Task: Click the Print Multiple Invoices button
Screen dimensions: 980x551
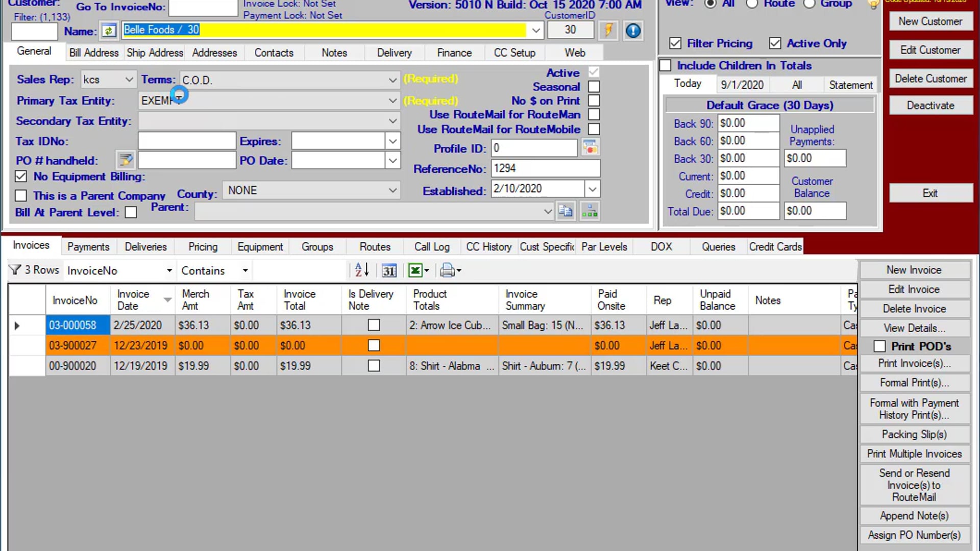Action: click(914, 454)
